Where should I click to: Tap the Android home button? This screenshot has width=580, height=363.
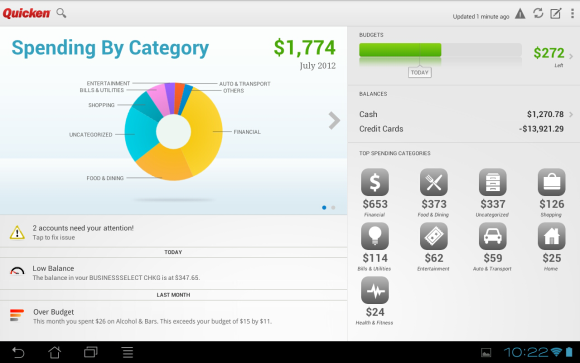[55, 352]
